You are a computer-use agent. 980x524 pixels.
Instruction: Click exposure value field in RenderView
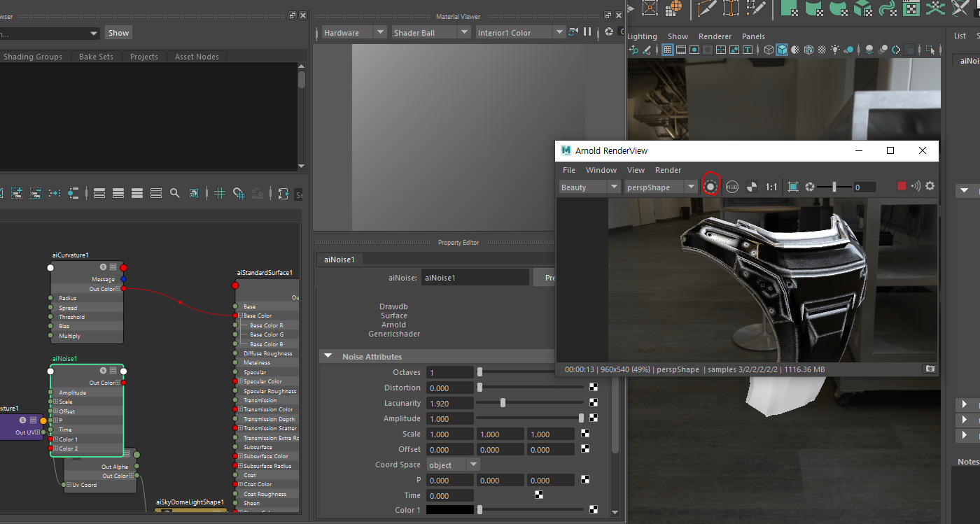coord(865,187)
